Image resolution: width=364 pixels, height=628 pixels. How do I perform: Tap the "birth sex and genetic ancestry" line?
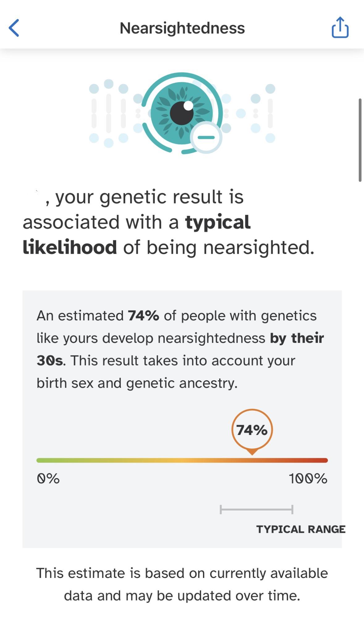click(x=137, y=383)
